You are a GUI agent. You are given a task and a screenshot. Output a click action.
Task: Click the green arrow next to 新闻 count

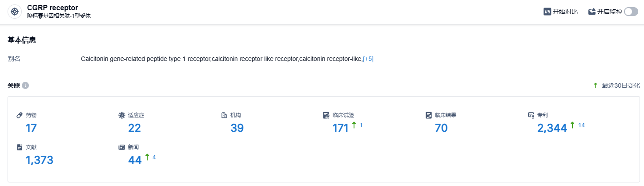tap(147, 158)
